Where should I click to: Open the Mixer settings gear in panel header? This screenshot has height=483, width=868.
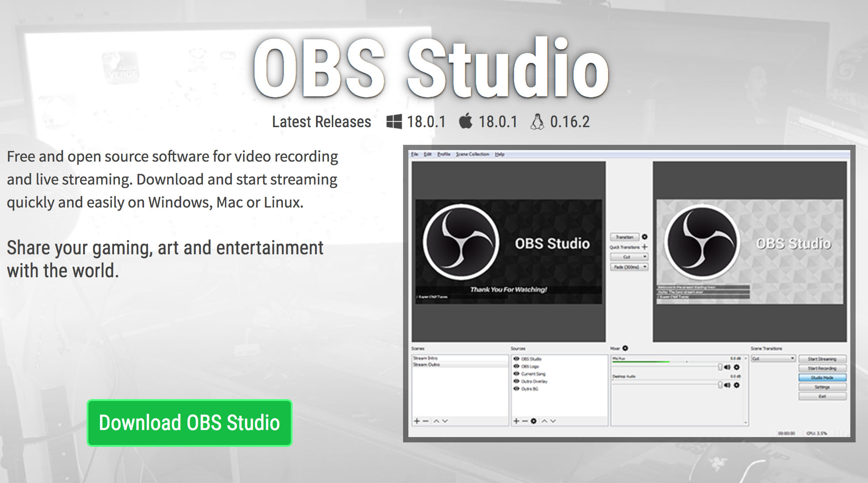(x=625, y=348)
